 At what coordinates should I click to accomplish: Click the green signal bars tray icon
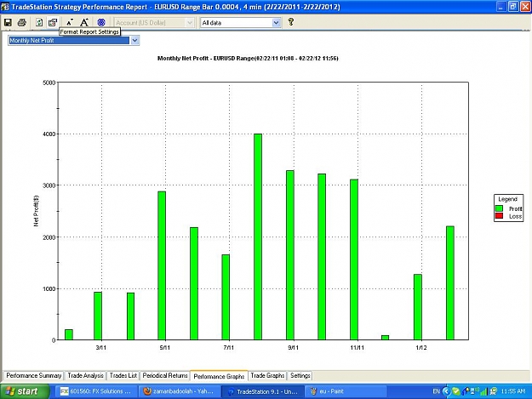pos(483,392)
